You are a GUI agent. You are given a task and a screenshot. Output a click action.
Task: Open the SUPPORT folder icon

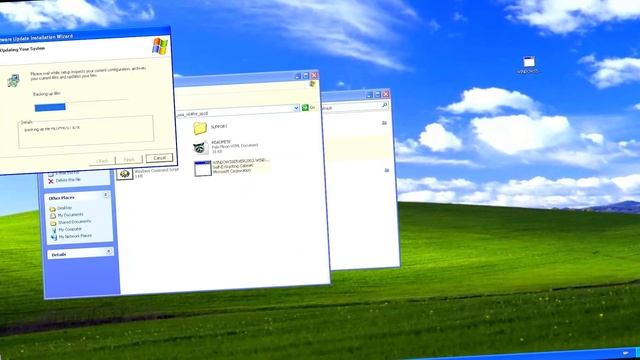200,128
